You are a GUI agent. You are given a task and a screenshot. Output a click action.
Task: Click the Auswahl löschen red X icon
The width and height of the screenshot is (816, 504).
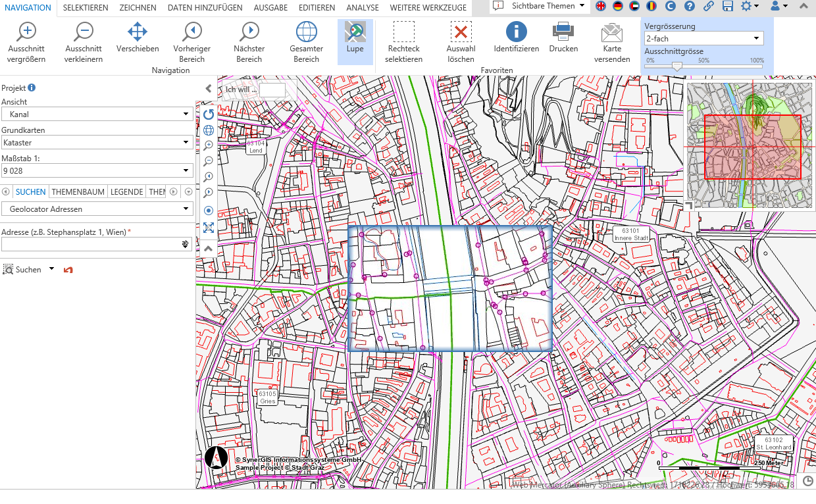click(x=461, y=32)
